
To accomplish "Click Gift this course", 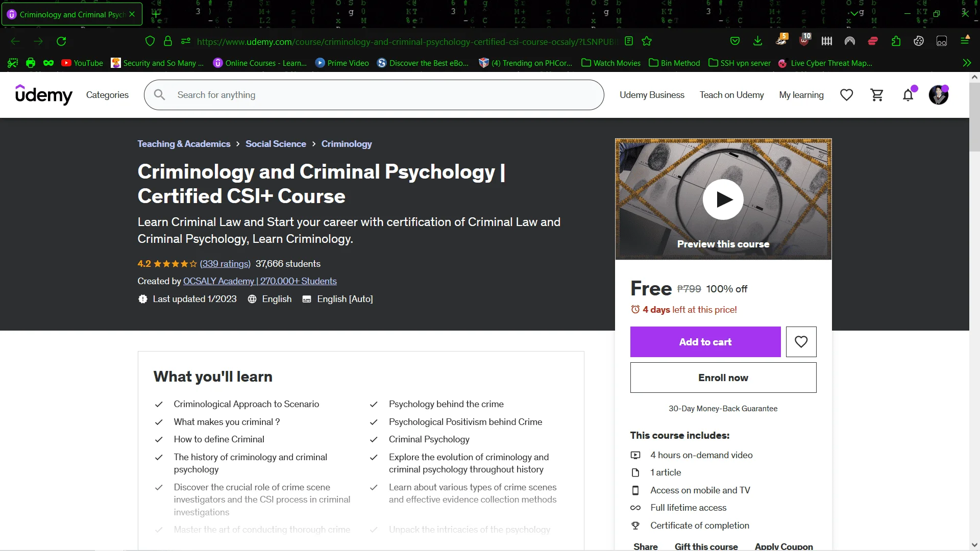I will 706,546.
